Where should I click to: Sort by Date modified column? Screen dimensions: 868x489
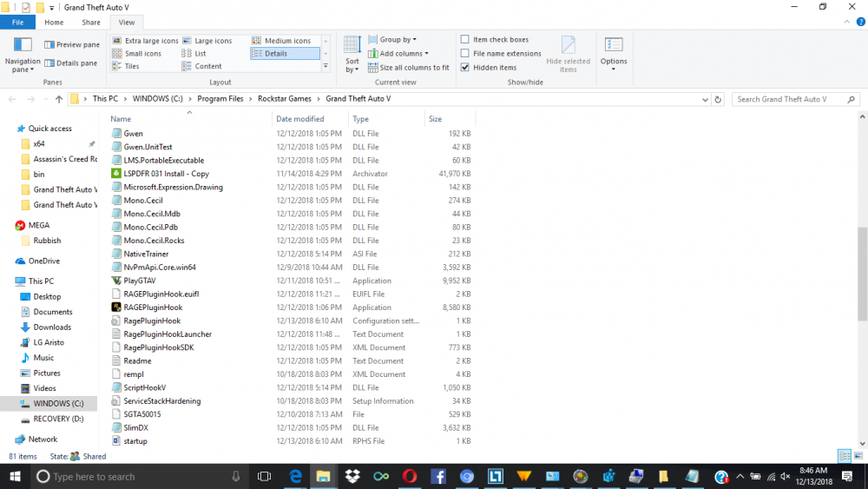[x=311, y=118]
